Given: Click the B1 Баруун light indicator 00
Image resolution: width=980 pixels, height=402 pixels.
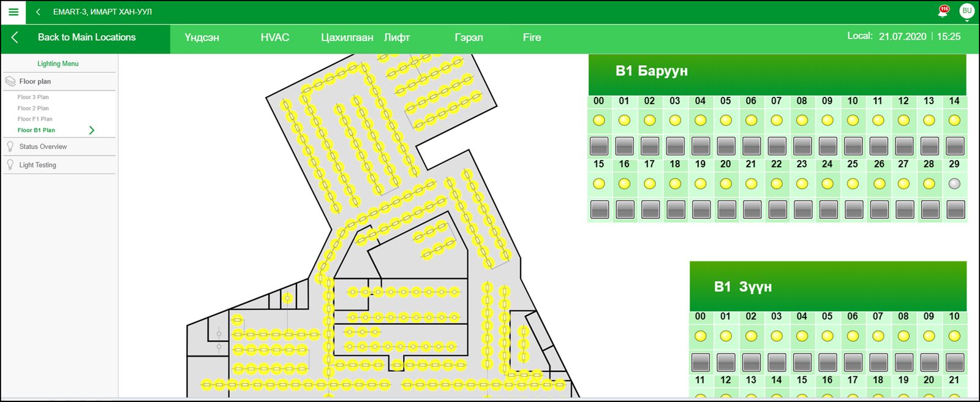Looking at the screenshot, I should [x=599, y=120].
